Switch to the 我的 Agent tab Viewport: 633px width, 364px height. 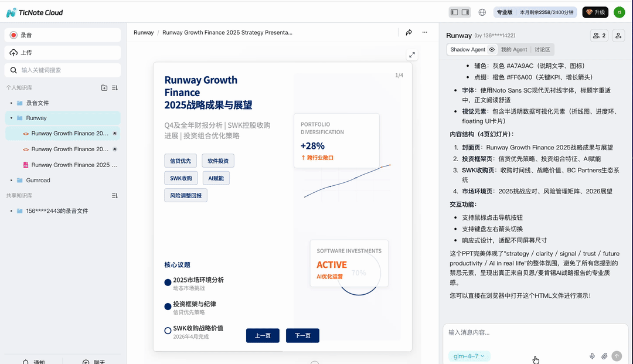[x=514, y=50]
